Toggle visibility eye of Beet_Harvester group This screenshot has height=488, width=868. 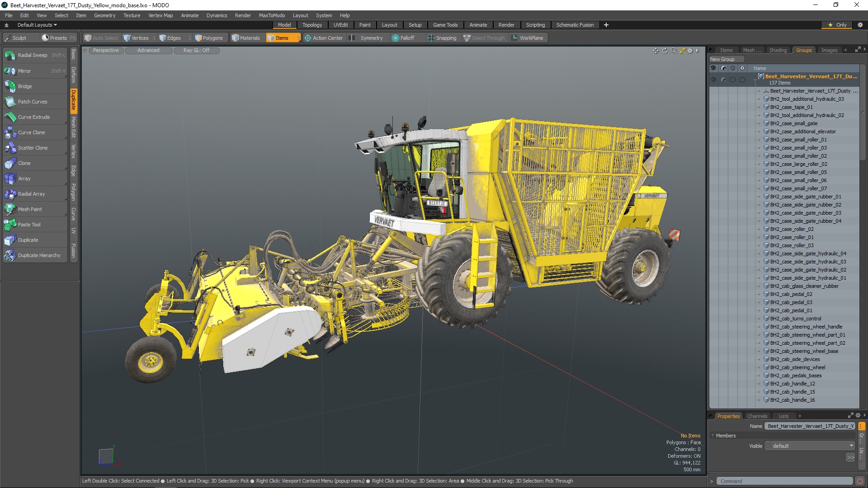coord(713,80)
